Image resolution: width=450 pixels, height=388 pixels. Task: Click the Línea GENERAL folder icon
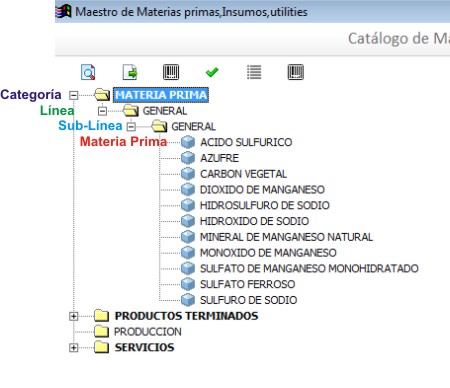(x=131, y=110)
